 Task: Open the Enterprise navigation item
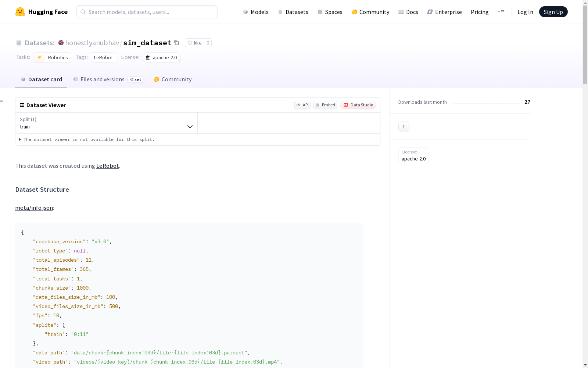pos(445,12)
